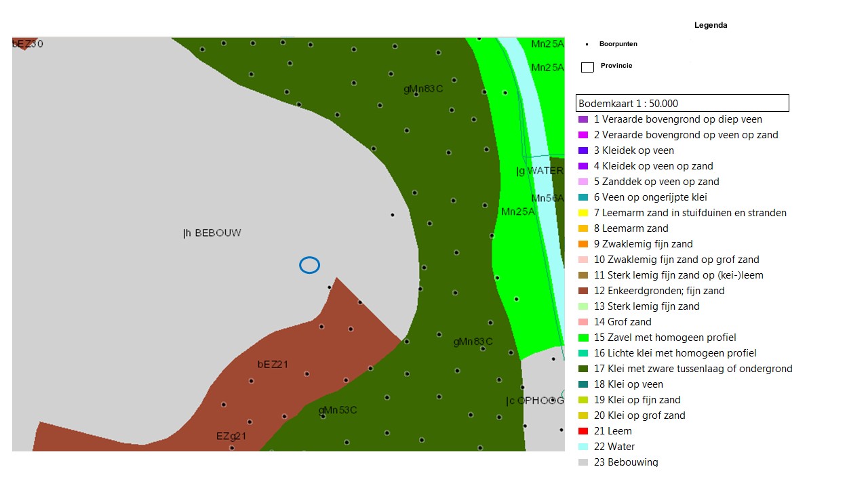Select the Bebouwing gray legend swatch

pyautogui.click(x=583, y=462)
